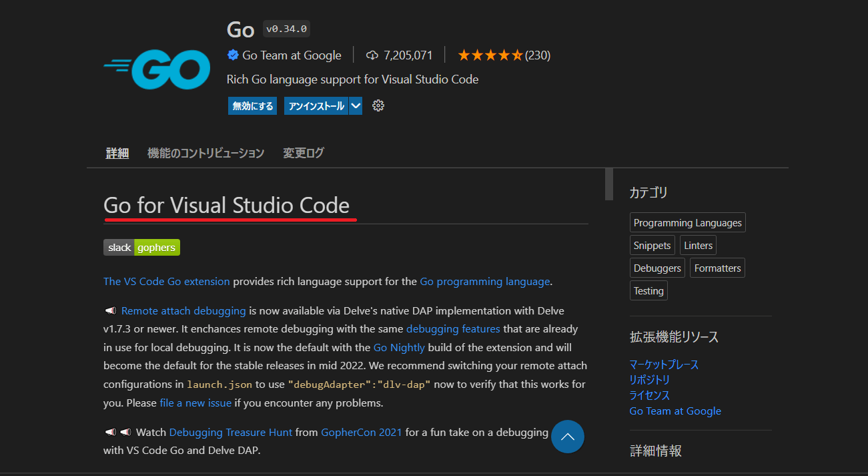
Task: Follow the Go Nightly link
Action: (x=399, y=347)
